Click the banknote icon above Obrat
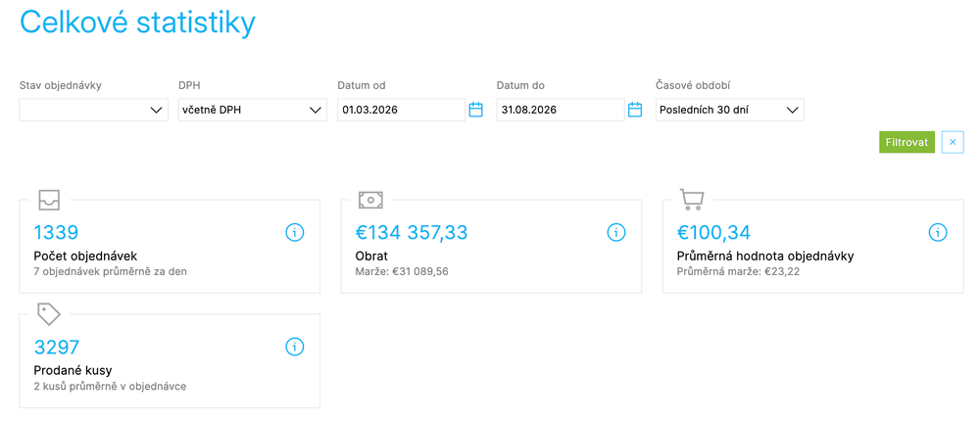This screenshot has height=421, width=980. 370,200
